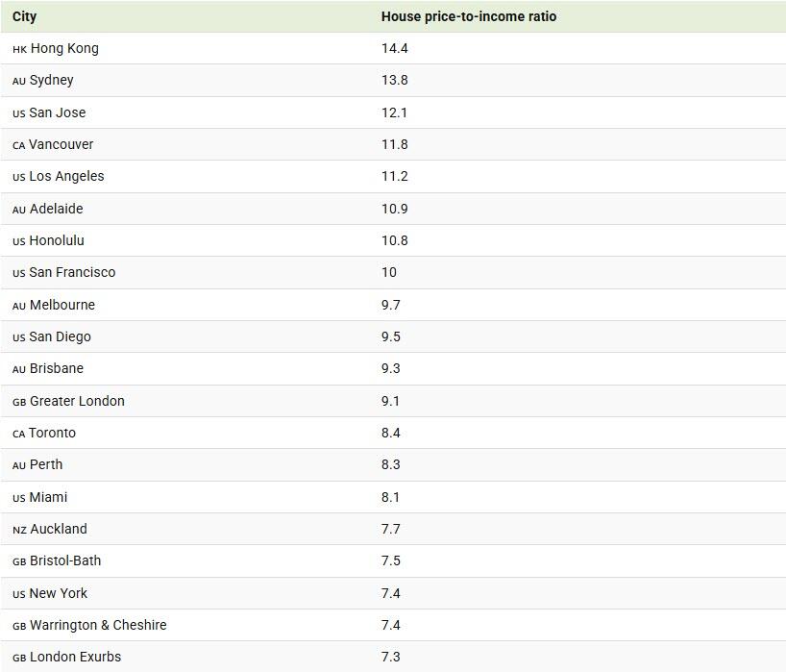Click the 14.4 ratio value
The width and height of the screenshot is (786, 672).
click(x=394, y=48)
